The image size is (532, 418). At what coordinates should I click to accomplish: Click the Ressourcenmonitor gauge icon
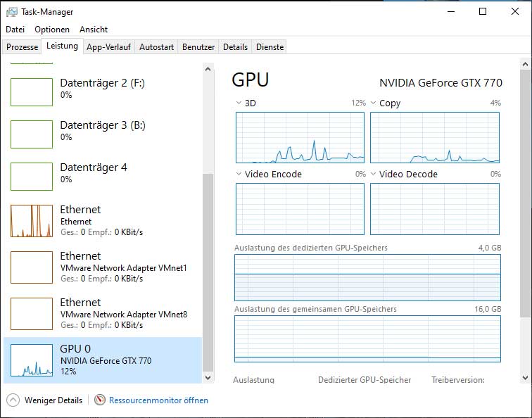click(100, 400)
